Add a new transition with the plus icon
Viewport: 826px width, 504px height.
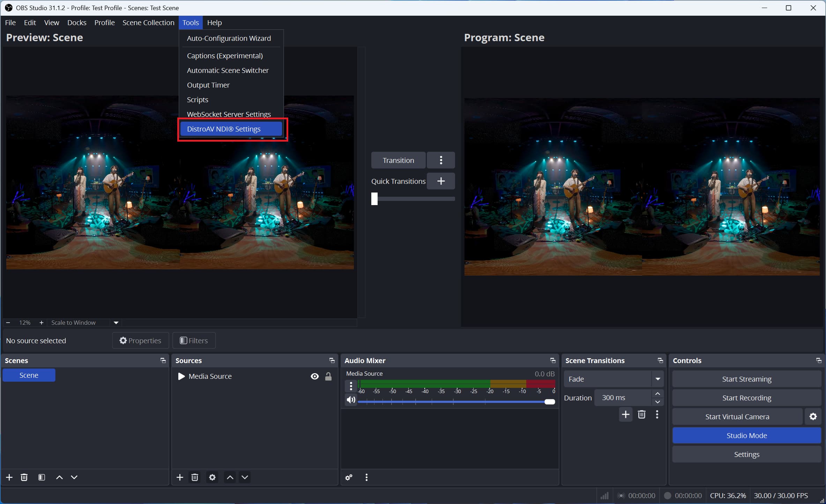[x=625, y=414]
